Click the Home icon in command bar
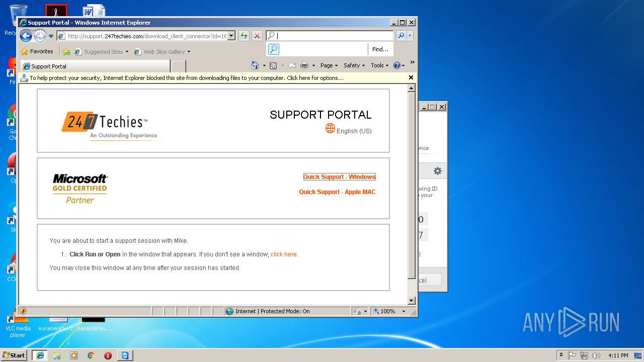Viewport: 644px width, 362px height. coord(255,65)
